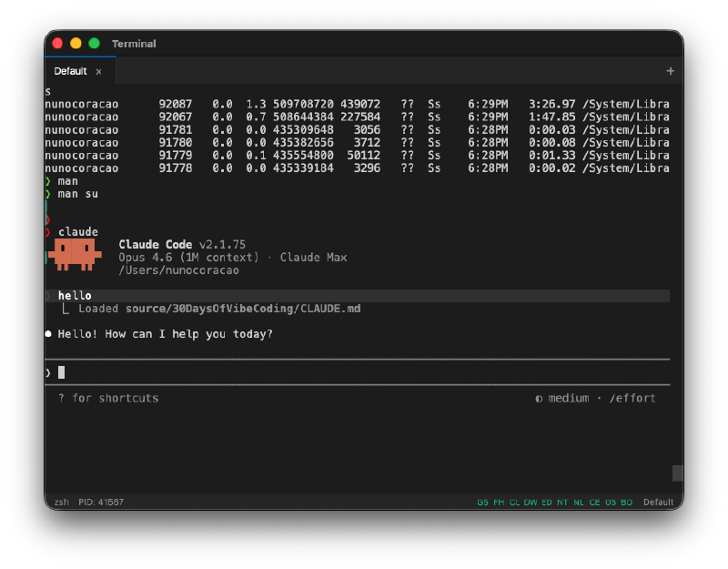Viewport: 728px width, 569px height.
Task: Click the ED indicator in the status bar
Action: click(547, 503)
